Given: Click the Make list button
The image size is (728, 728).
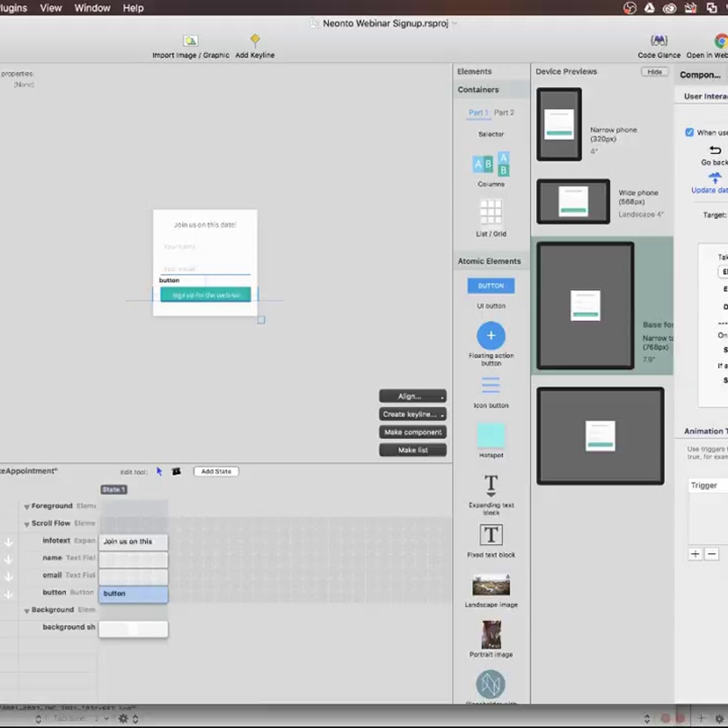Looking at the screenshot, I should click(413, 450).
